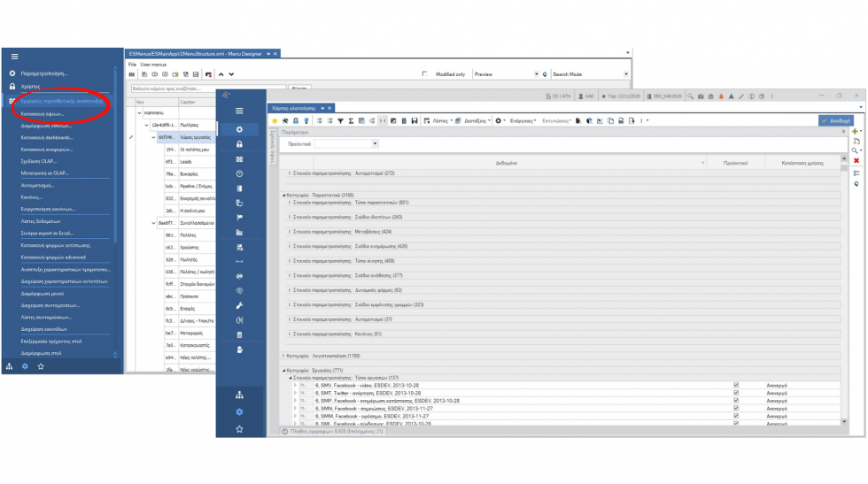
Task: Click help question mark icon in top bar
Action: (x=762, y=96)
